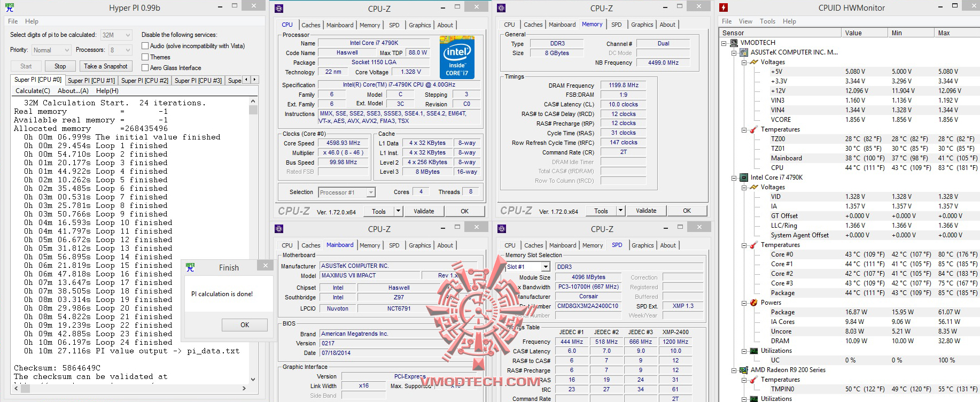
Task: Click the Tools button in CPU-Z Memory Timings window
Action: [601, 211]
